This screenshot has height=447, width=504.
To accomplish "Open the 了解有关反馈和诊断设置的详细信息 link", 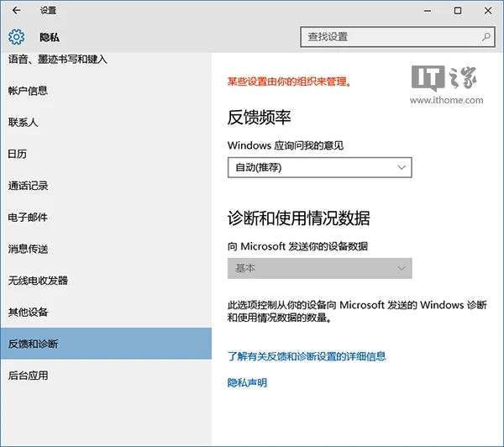I will 307,356.
